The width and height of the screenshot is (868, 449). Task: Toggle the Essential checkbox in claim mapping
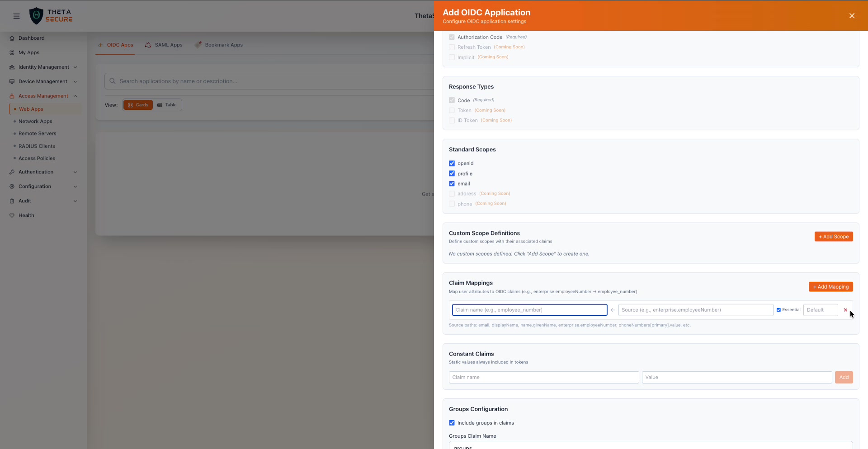(x=778, y=310)
